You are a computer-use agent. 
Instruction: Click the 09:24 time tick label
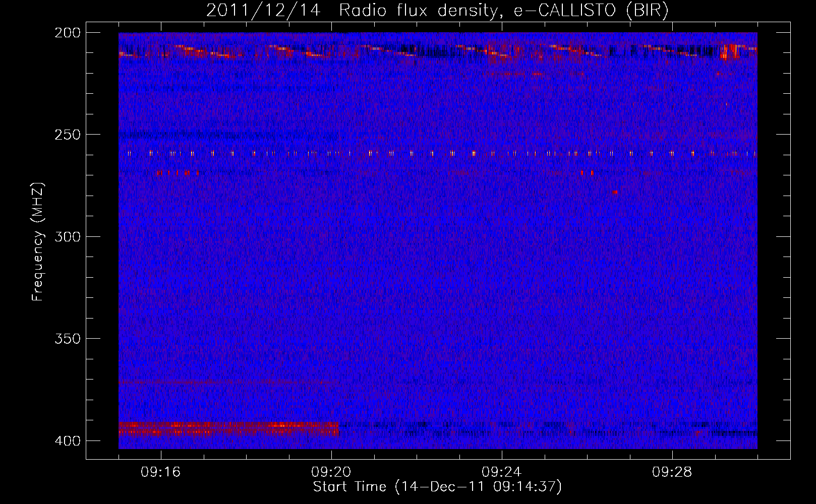[x=502, y=472]
